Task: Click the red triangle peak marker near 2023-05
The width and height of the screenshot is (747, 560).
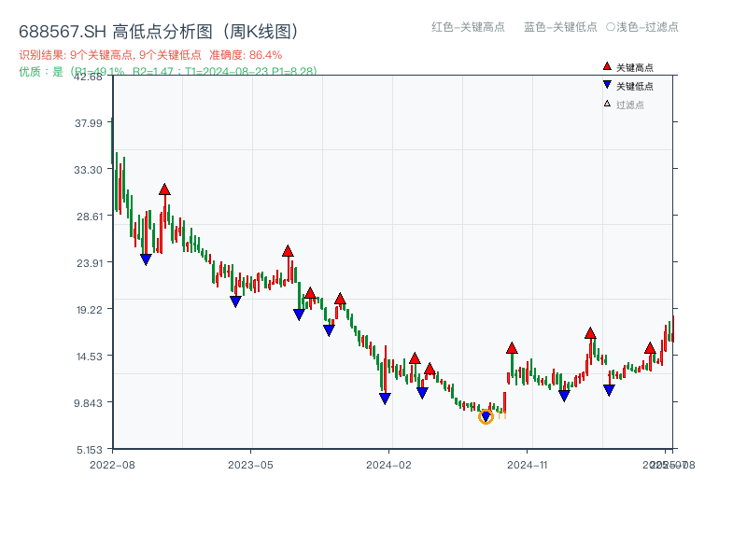Action: click(x=287, y=249)
